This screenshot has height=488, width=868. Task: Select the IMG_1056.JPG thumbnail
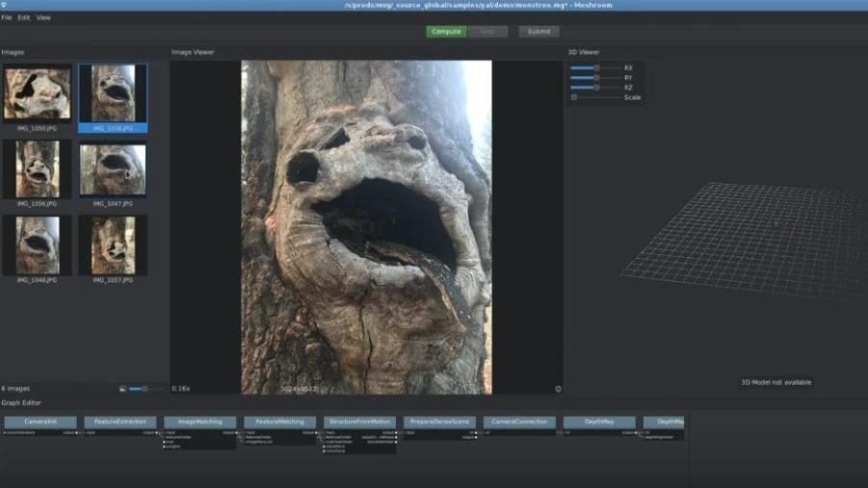pyautogui.click(x=37, y=169)
